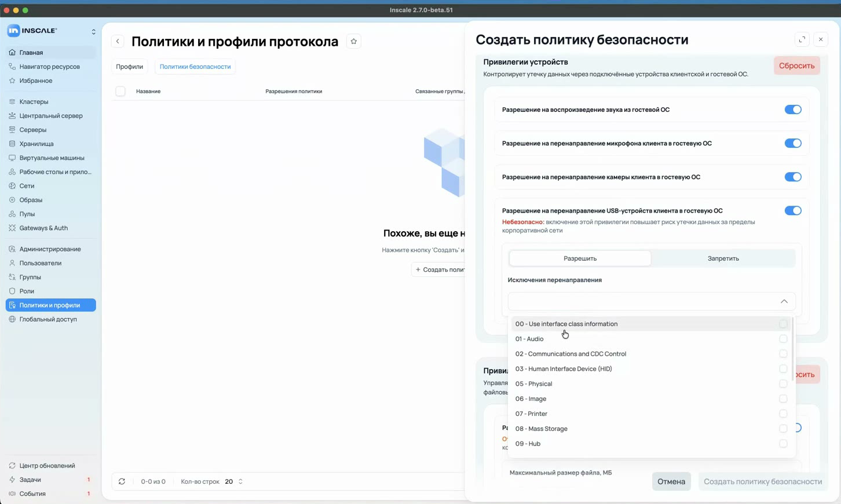The height and width of the screenshot is (504, 841).
Task: Open the rows count selector showing 20
Action: click(x=234, y=481)
